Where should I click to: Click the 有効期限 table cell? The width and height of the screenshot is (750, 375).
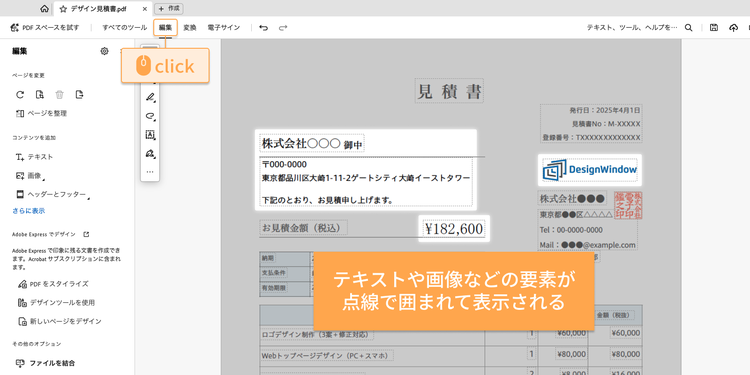point(285,288)
